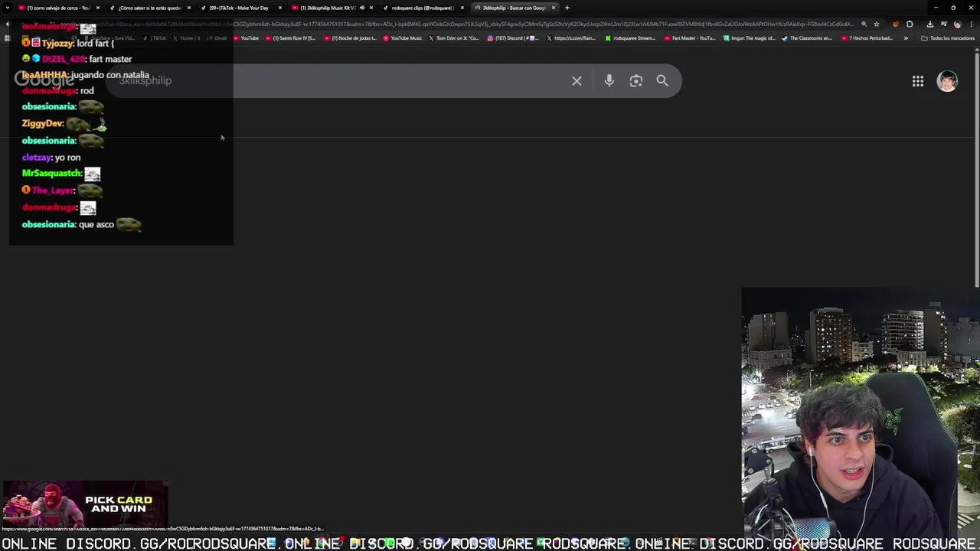Open Google Lens image search

point(636,80)
